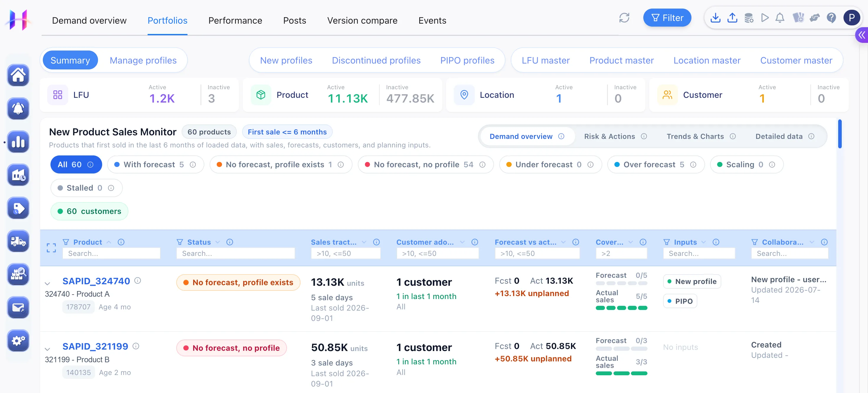The width and height of the screenshot is (868, 393).
Task: Open mail envelope sidebar icon
Action: [18, 307]
